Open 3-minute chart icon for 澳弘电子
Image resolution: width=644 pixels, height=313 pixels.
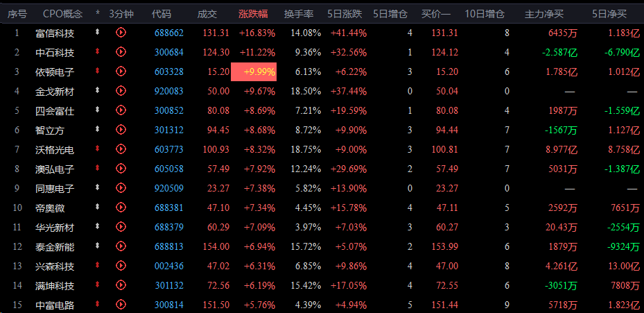pyautogui.click(x=121, y=168)
